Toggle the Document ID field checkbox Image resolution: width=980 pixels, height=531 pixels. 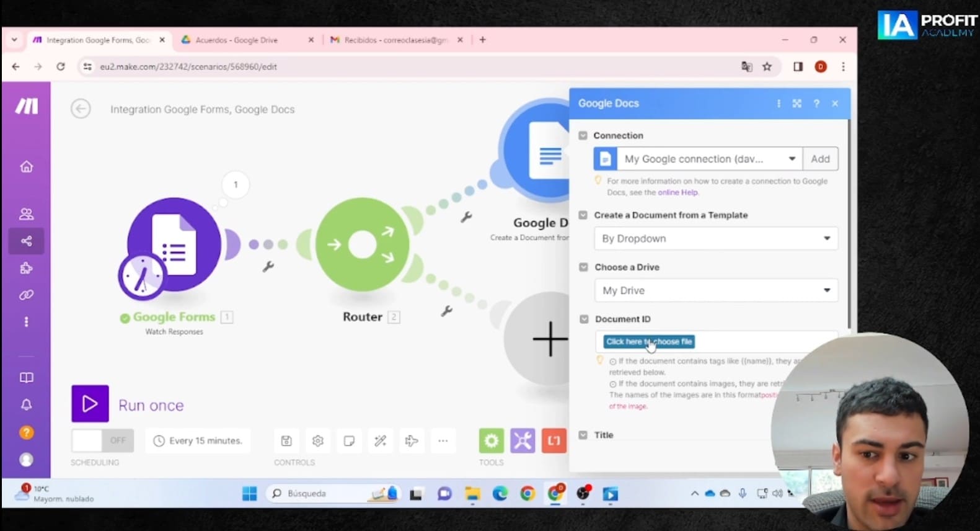[583, 319]
